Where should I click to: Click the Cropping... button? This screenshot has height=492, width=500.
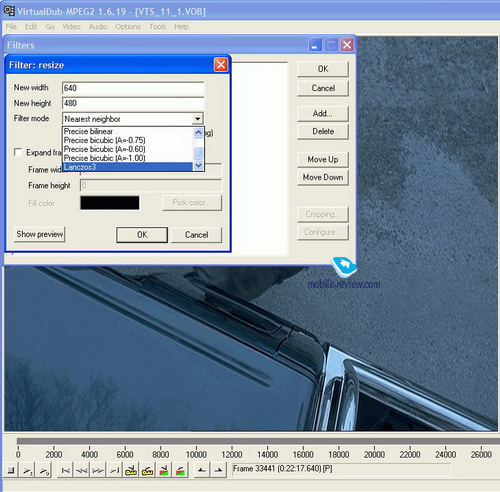point(323,214)
